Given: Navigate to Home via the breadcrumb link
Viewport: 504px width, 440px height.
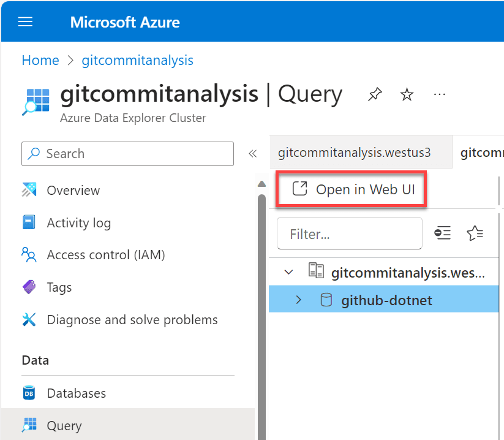Looking at the screenshot, I should (x=40, y=60).
